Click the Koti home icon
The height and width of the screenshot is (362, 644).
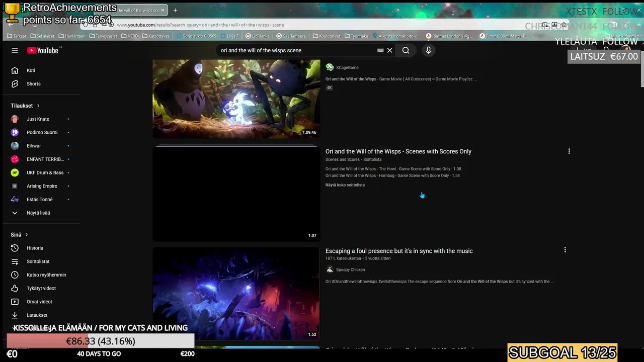[x=15, y=70]
